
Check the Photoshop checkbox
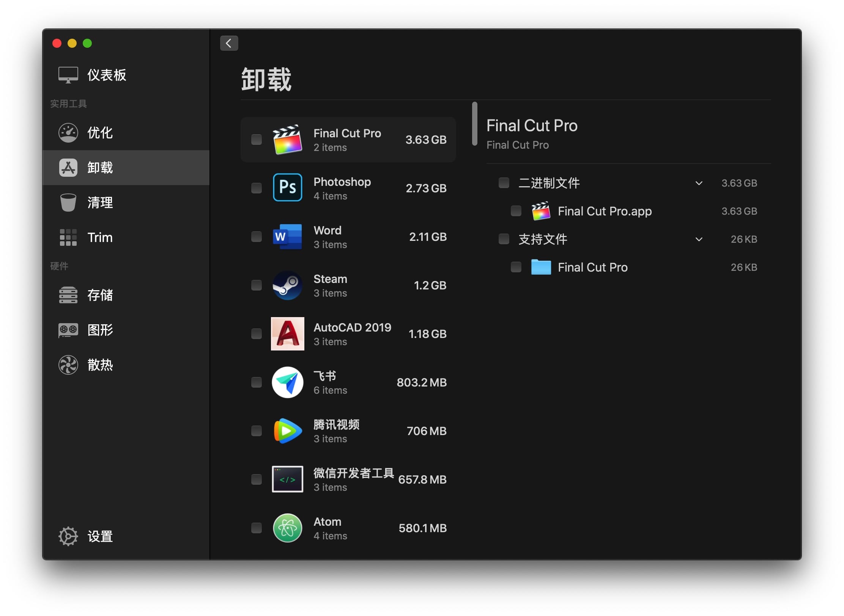257,188
